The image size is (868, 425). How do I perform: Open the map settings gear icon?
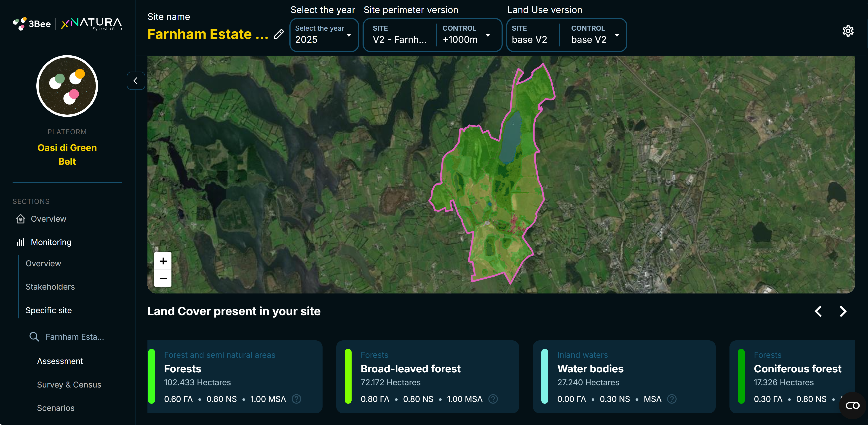(848, 31)
